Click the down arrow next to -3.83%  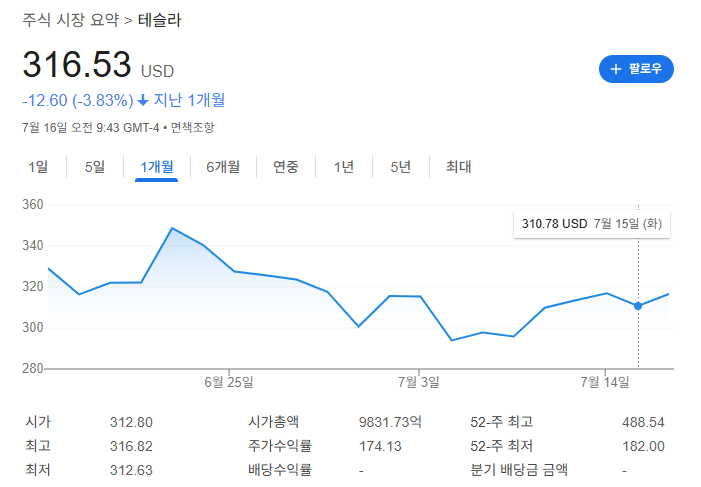pos(143,100)
